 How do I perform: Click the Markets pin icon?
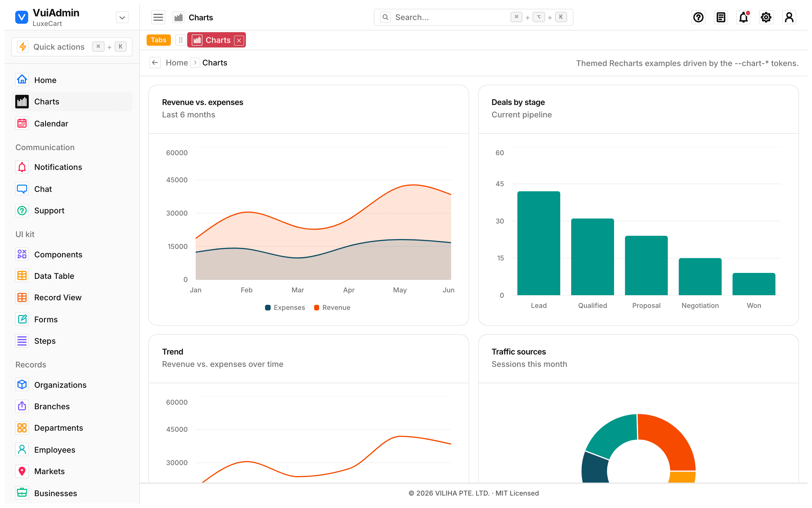(22, 471)
